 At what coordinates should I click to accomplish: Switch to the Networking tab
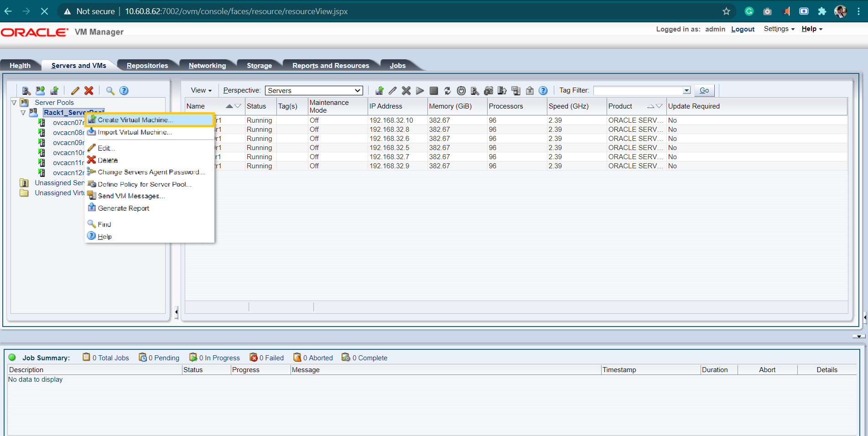click(207, 66)
